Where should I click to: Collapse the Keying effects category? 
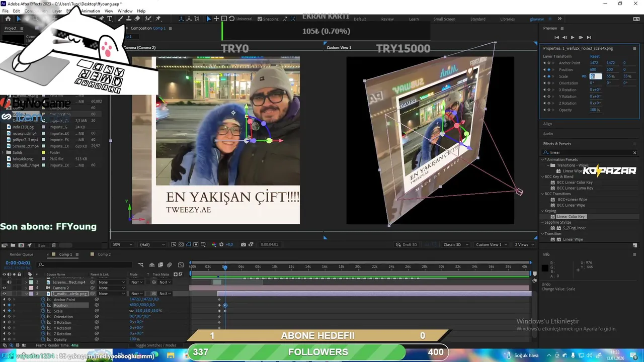(543, 211)
